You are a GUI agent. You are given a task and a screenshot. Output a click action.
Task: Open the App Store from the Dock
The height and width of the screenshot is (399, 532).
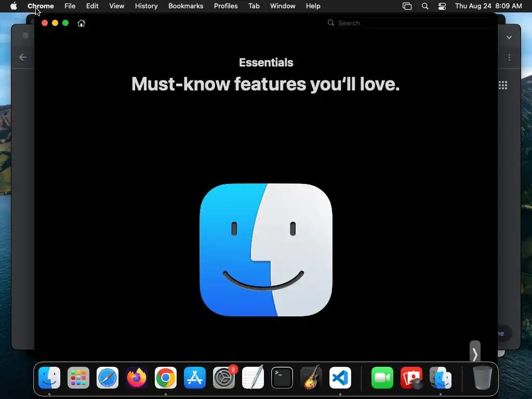click(x=195, y=378)
